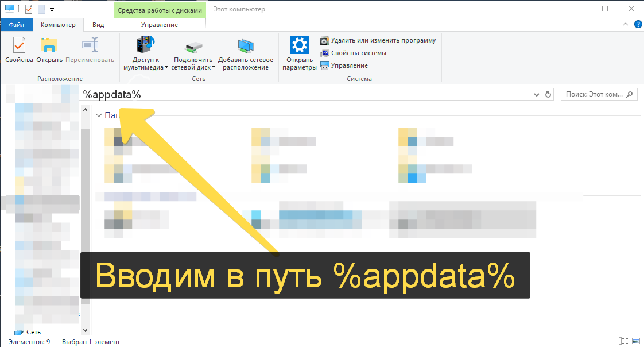Image resolution: width=644 pixels, height=347 pixels.
Task: Open Help via the blue question icon
Action: tap(637, 25)
